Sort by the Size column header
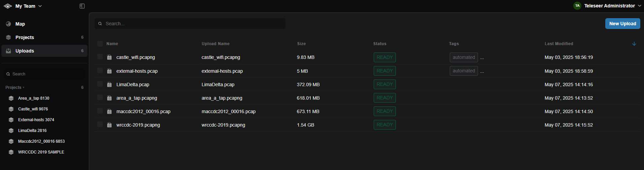 pyautogui.click(x=301, y=44)
